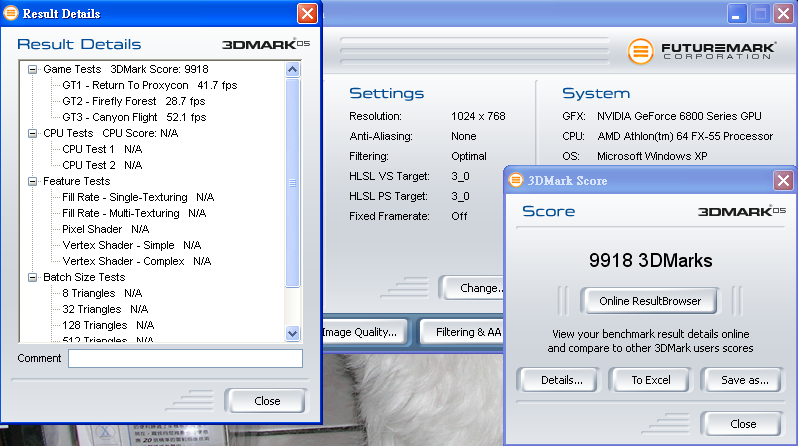Image resolution: width=798 pixels, height=446 pixels.
Task: Click Result Details title bar orange icon
Action: [x=11, y=13]
